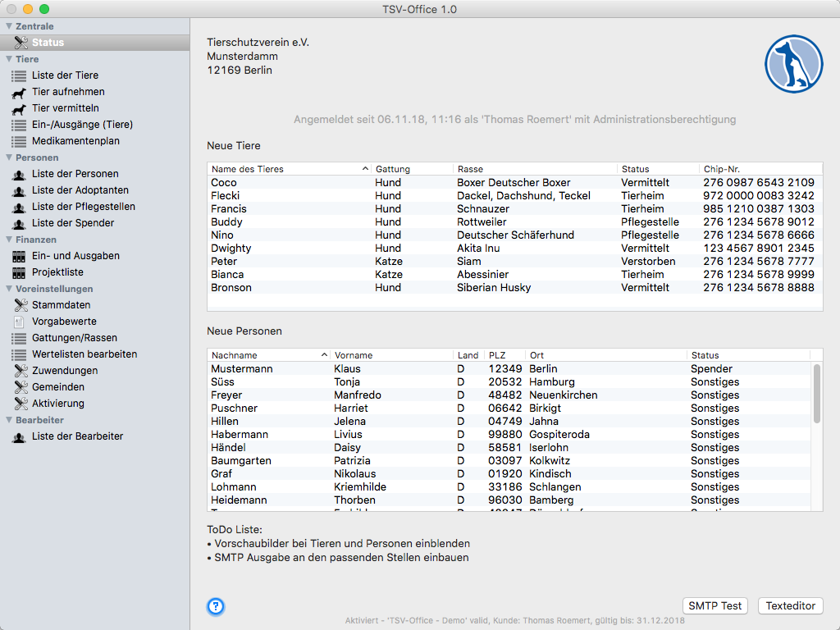The image size is (840, 630).
Task: Click the document icon beside Vorgabewerte
Action: click(x=19, y=322)
